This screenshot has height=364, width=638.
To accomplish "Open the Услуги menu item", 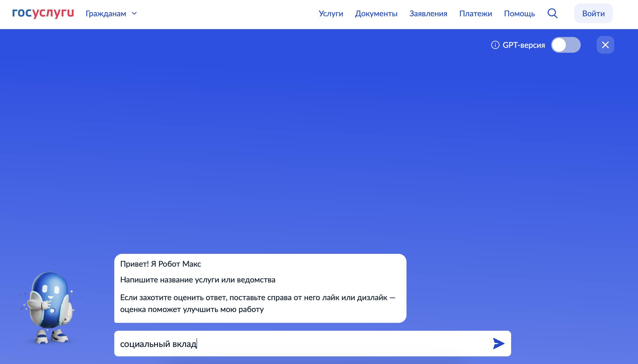I will coord(331,14).
